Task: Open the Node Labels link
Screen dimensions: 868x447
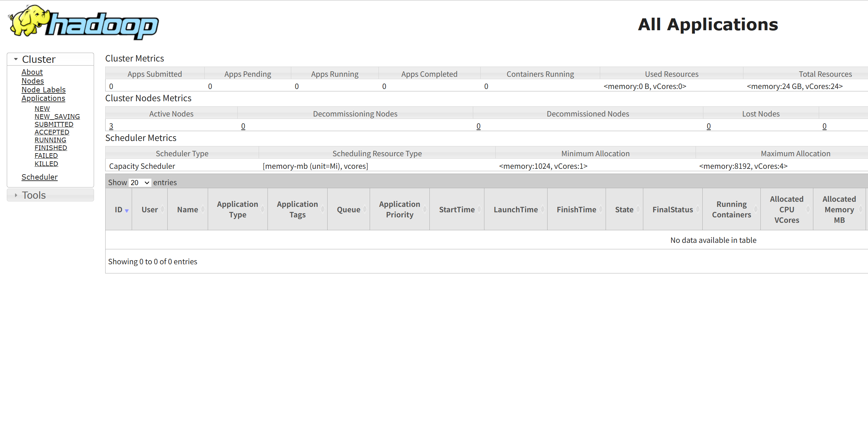Action: pyautogui.click(x=43, y=90)
